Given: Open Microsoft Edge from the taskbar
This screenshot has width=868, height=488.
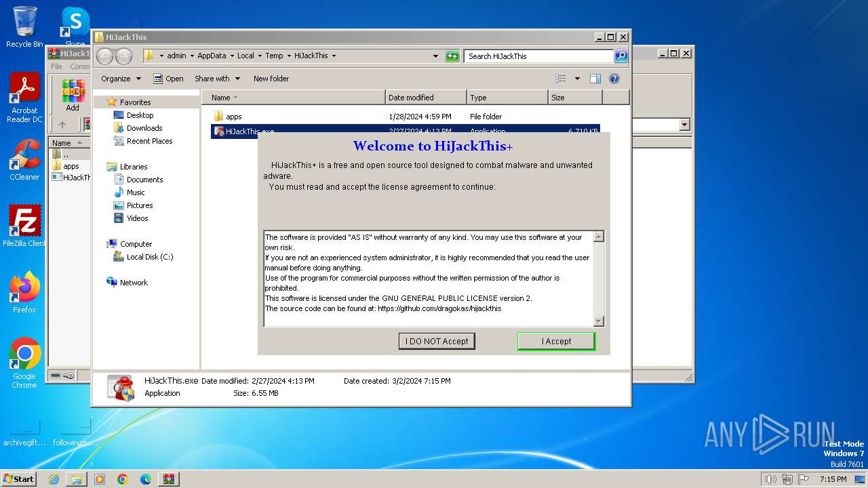Looking at the screenshot, I should coord(146,479).
